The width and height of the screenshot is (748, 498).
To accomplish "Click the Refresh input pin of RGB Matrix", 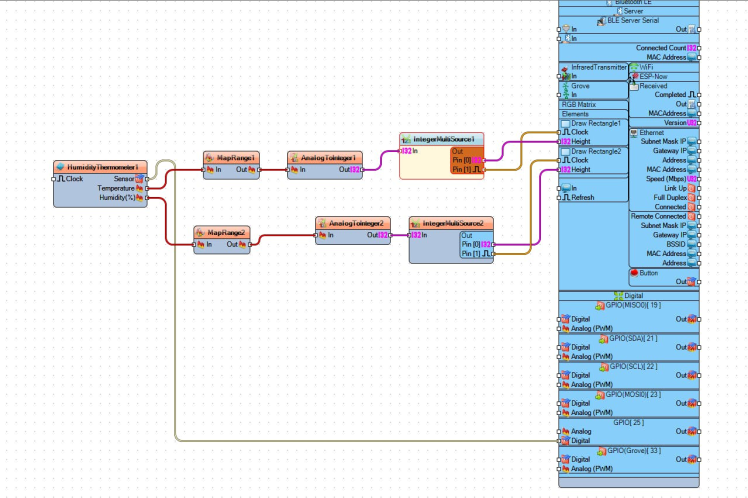I will point(560,198).
